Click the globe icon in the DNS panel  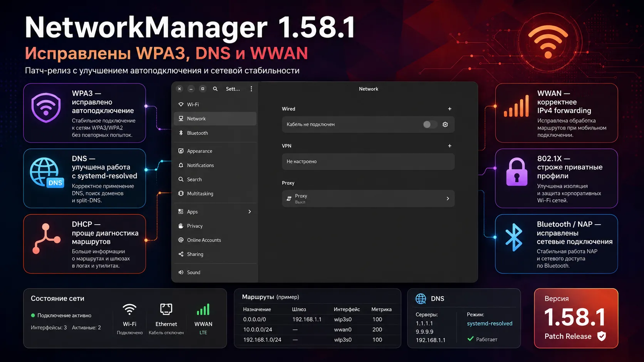pos(421,299)
